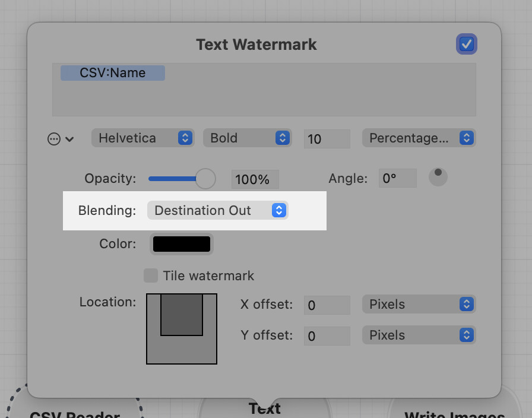
Task: Click the ellipsis options icon beside Helvetica
Action: [54, 139]
